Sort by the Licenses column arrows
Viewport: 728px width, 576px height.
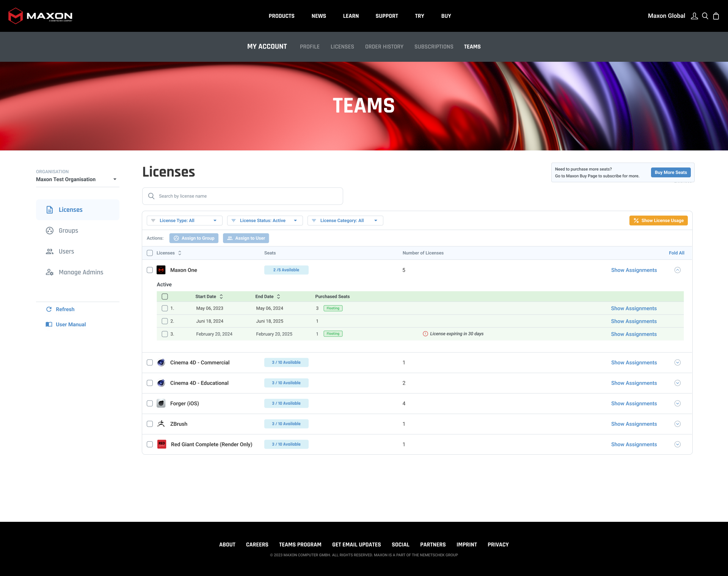click(x=180, y=253)
